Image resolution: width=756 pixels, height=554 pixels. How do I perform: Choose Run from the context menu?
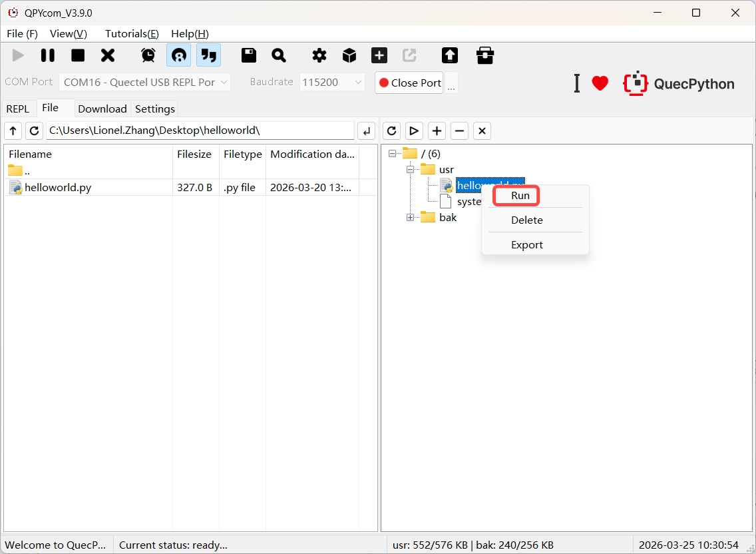click(x=520, y=196)
